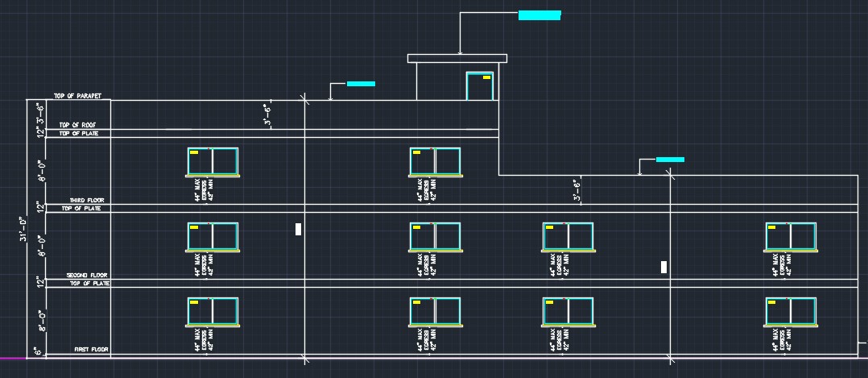Image resolution: width=868 pixels, height=378 pixels.
Task: Select the penthouse door on the roof
Action: pos(480,86)
